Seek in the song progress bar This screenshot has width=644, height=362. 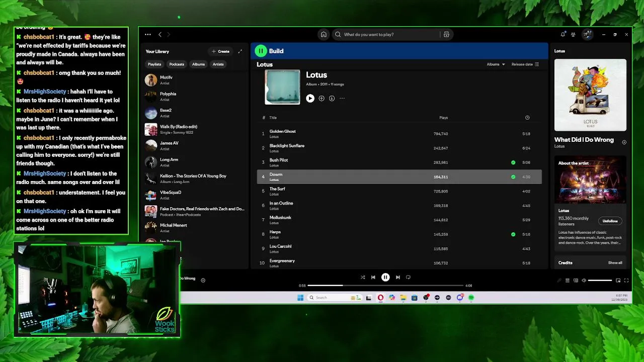385,286
